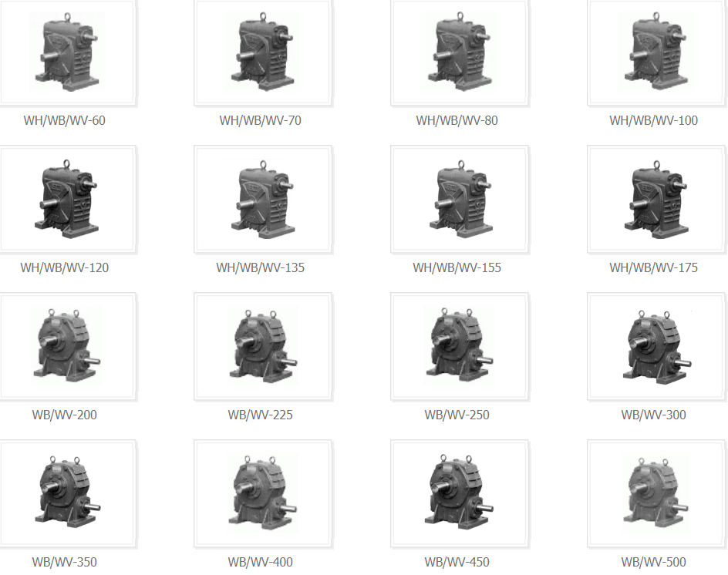This screenshot has width=728, height=575.
Task: Open the WH/WB/WV-135 gearbox thumbnail
Action: [x=263, y=200]
